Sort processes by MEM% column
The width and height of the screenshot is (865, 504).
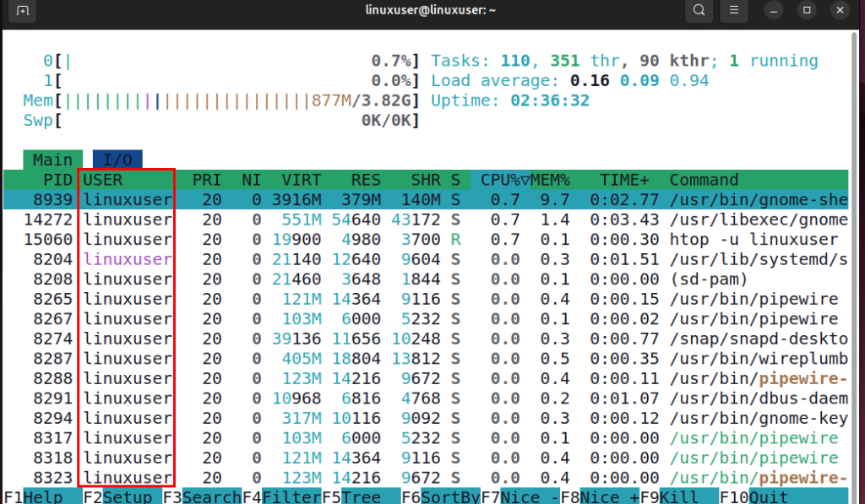click(550, 180)
